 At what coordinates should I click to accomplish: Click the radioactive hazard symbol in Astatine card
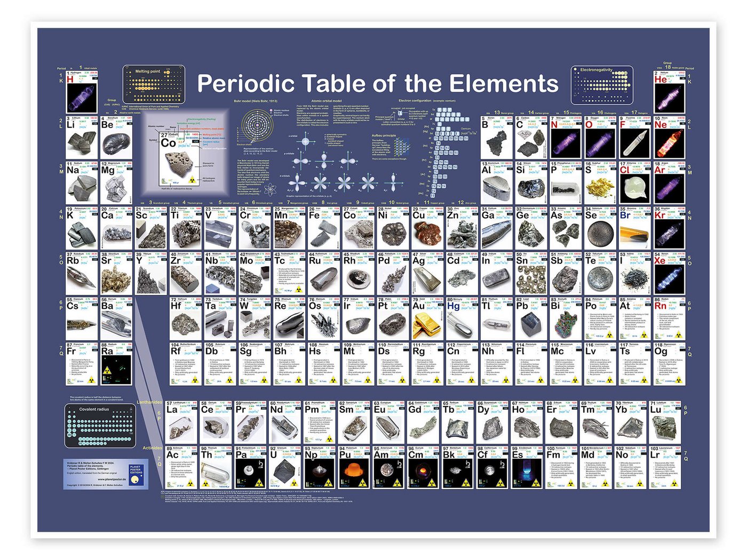coord(645,335)
